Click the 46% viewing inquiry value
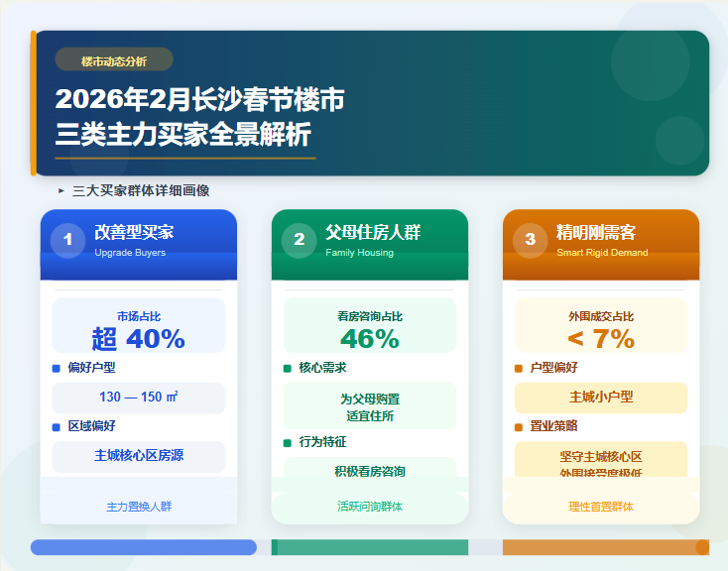Image resolution: width=728 pixels, height=571 pixels. [x=370, y=338]
